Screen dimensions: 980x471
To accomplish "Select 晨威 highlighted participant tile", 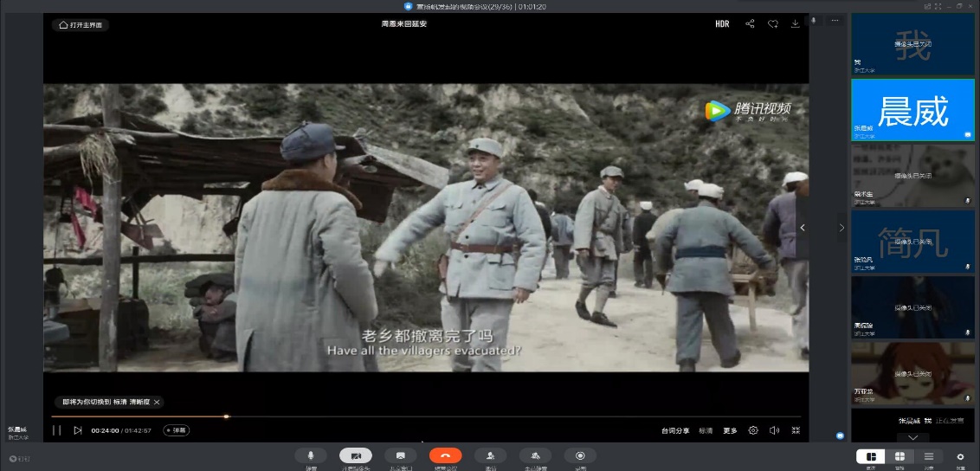I will click(912, 110).
